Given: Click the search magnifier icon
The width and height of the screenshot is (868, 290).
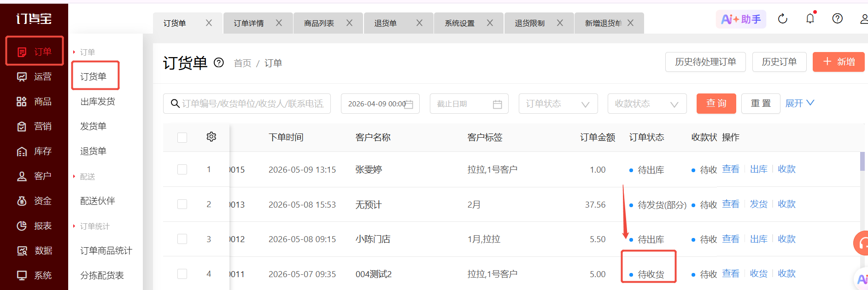Looking at the screenshot, I should [x=175, y=104].
